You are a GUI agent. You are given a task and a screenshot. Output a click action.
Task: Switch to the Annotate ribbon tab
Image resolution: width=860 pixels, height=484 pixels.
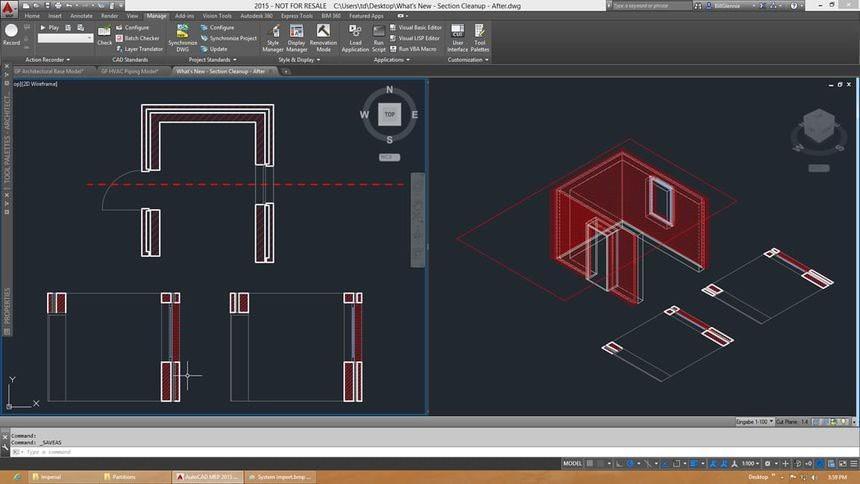click(x=82, y=16)
